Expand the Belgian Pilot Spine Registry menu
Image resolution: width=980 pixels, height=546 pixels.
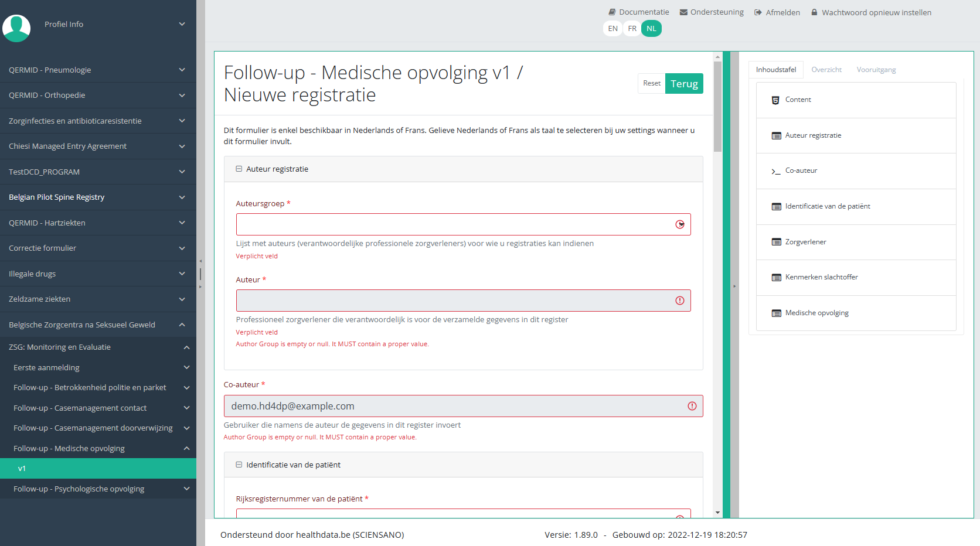(x=182, y=197)
